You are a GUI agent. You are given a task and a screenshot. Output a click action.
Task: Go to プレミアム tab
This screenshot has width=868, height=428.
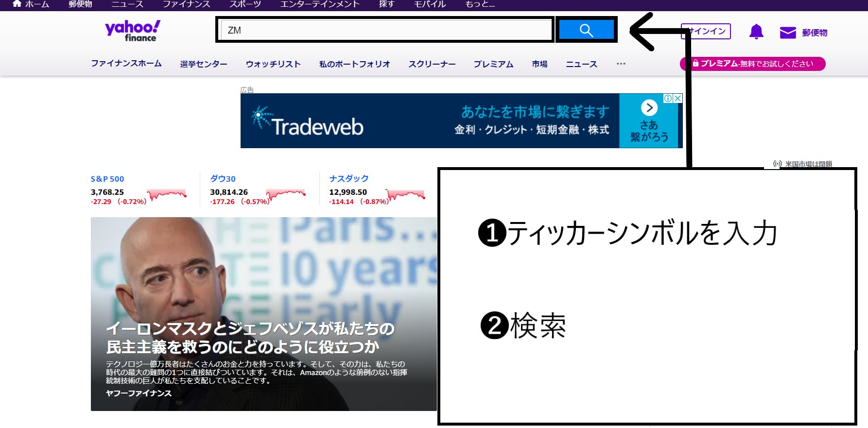pyautogui.click(x=493, y=64)
